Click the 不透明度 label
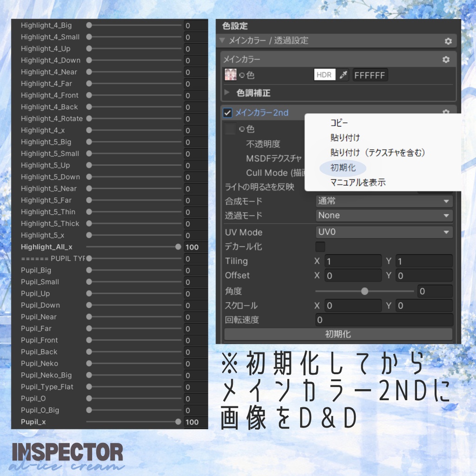Image resolution: width=476 pixels, height=476 pixels. (263, 144)
